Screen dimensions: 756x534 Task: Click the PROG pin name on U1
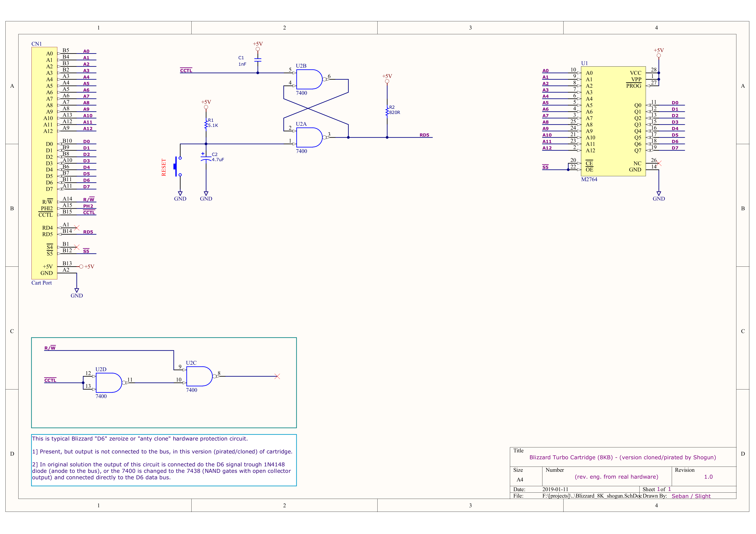tap(634, 86)
